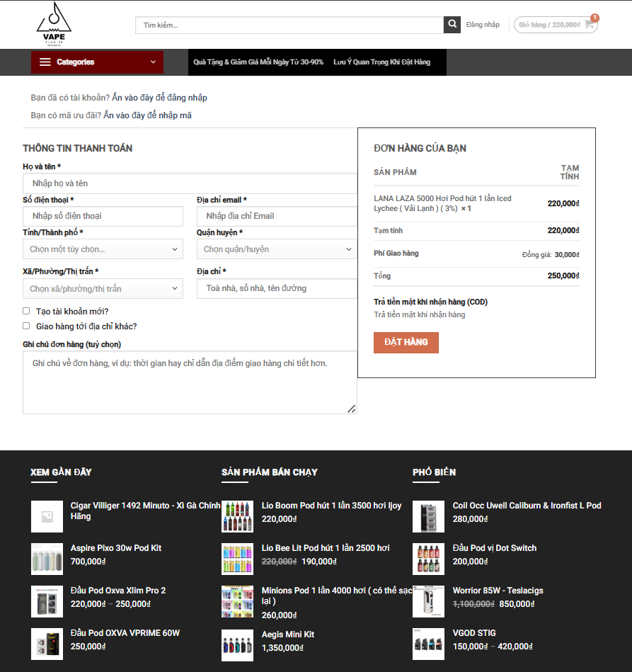The image size is (632, 672).
Task: Click the Aegis Mini Kit product image
Action: (x=237, y=645)
